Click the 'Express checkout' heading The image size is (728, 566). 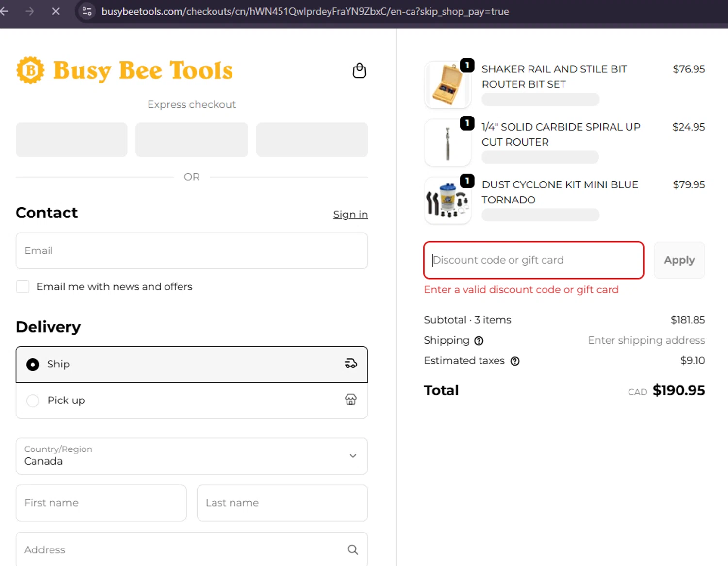pyautogui.click(x=192, y=104)
